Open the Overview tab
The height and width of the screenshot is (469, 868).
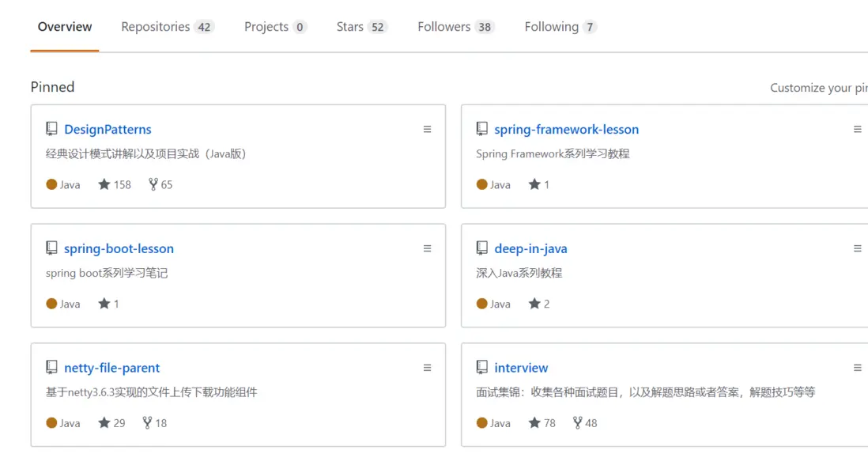65,27
